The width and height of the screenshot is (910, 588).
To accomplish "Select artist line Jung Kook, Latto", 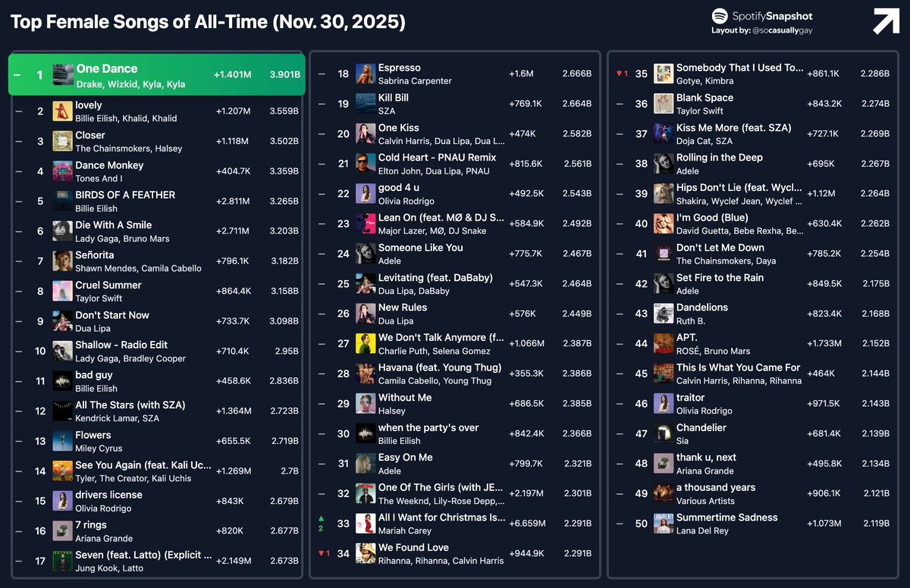I will [x=109, y=568].
